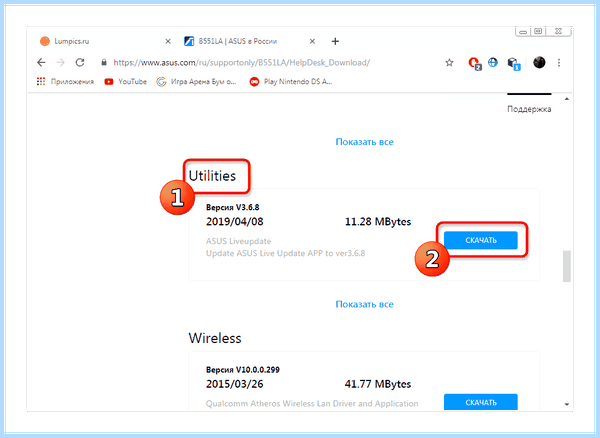
Task: Go back using the browser back arrow
Action: pos(41,62)
